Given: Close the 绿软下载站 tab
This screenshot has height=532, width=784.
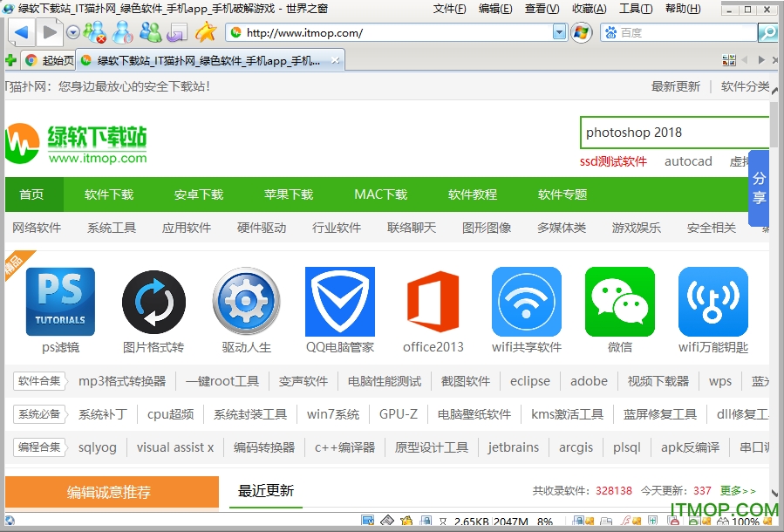Looking at the screenshot, I should tap(335, 60).
